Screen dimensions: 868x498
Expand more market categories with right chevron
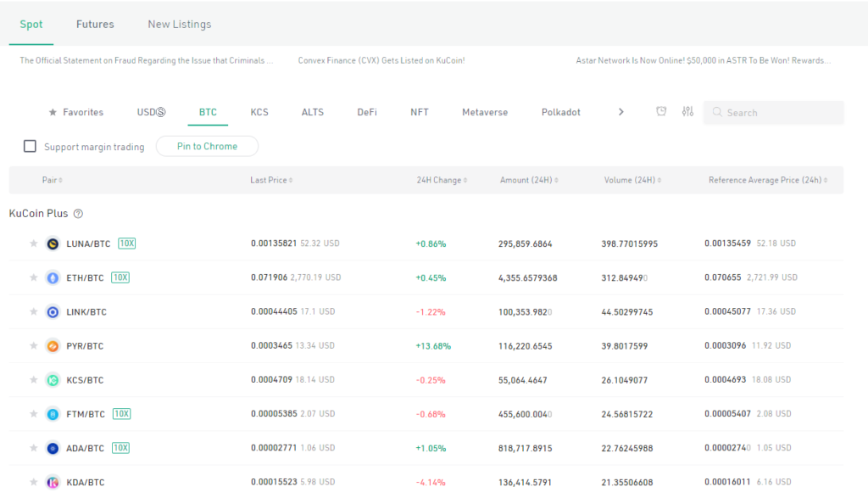(x=621, y=111)
